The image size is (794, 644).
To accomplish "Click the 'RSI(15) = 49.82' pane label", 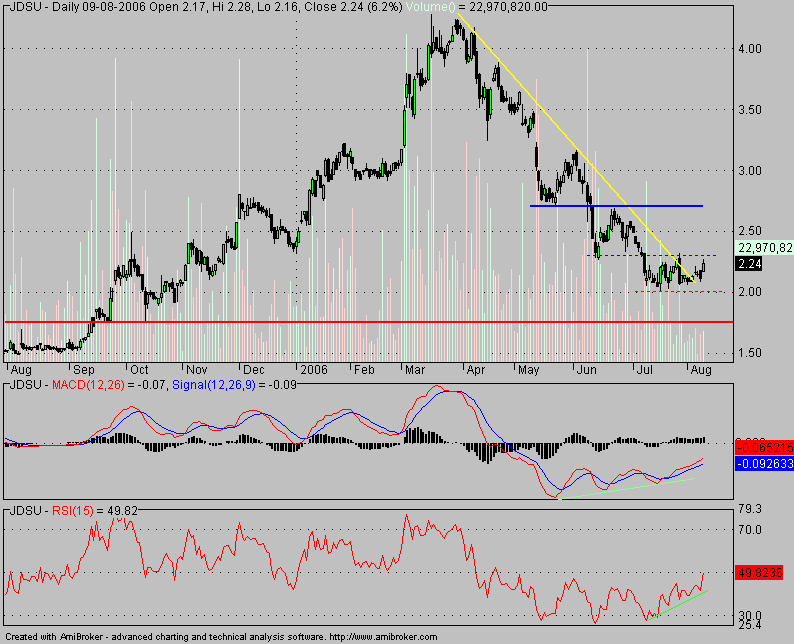I will pos(95,510).
